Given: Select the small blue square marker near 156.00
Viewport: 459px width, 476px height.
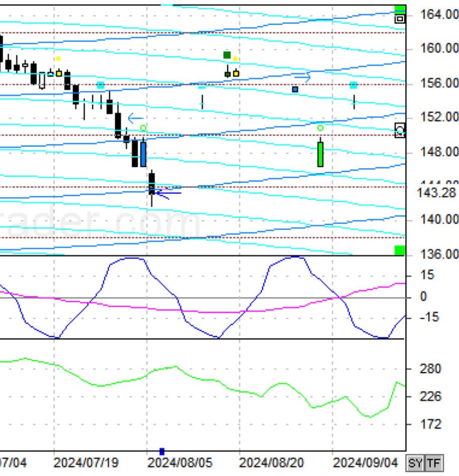Looking at the screenshot, I should 295,89.
